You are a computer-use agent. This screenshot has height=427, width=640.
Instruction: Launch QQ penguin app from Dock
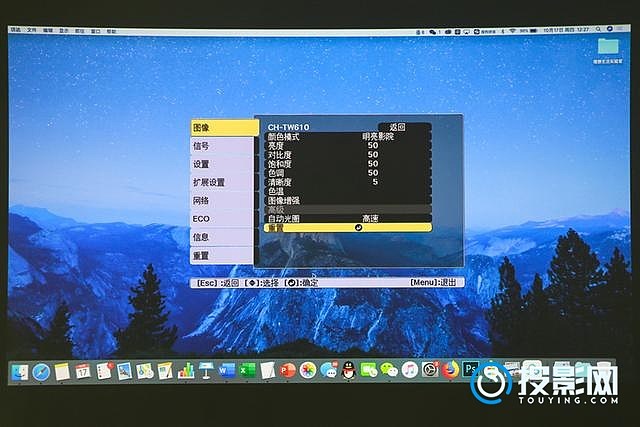click(x=349, y=370)
